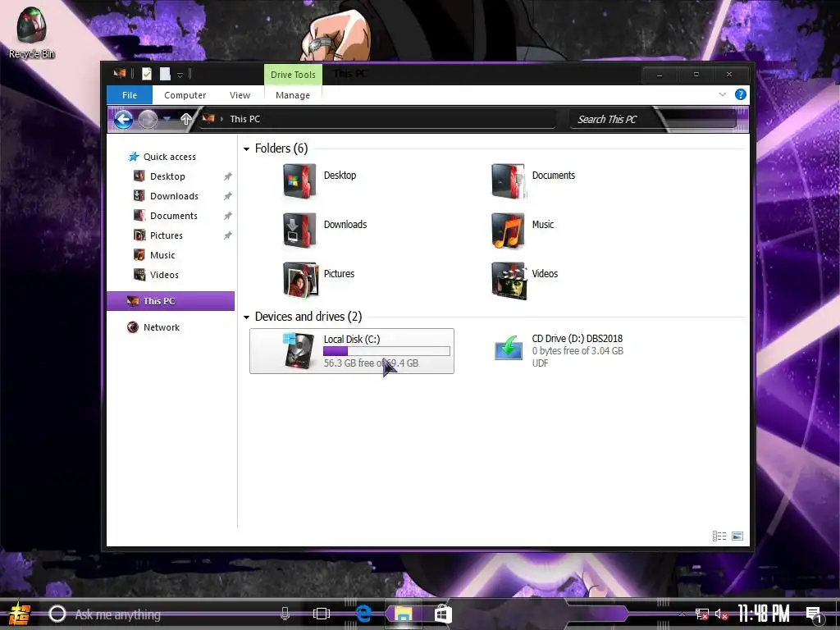Viewport: 840px width, 630px height.
Task: Click This PC in the address bar
Action: coord(244,119)
